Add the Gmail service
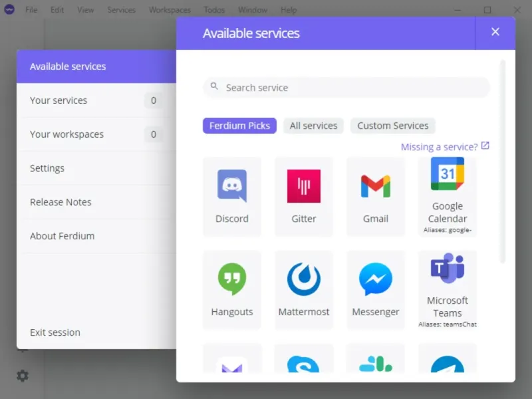This screenshot has width=532, height=399. (376, 196)
